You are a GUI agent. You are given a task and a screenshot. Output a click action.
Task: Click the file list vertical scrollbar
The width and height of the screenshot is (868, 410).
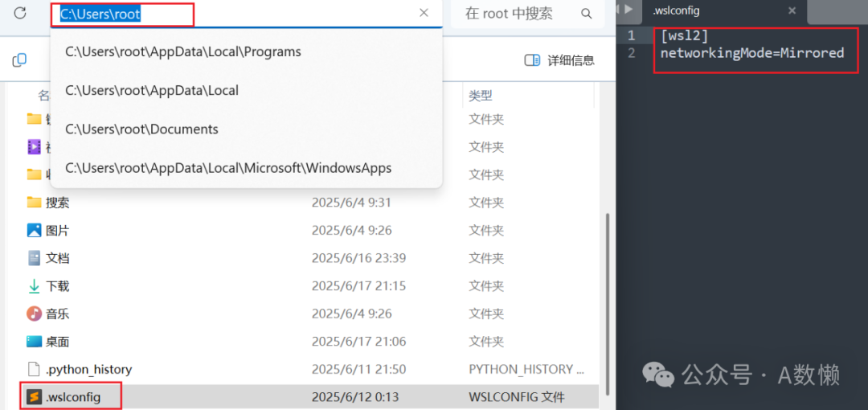click(609, 304)
